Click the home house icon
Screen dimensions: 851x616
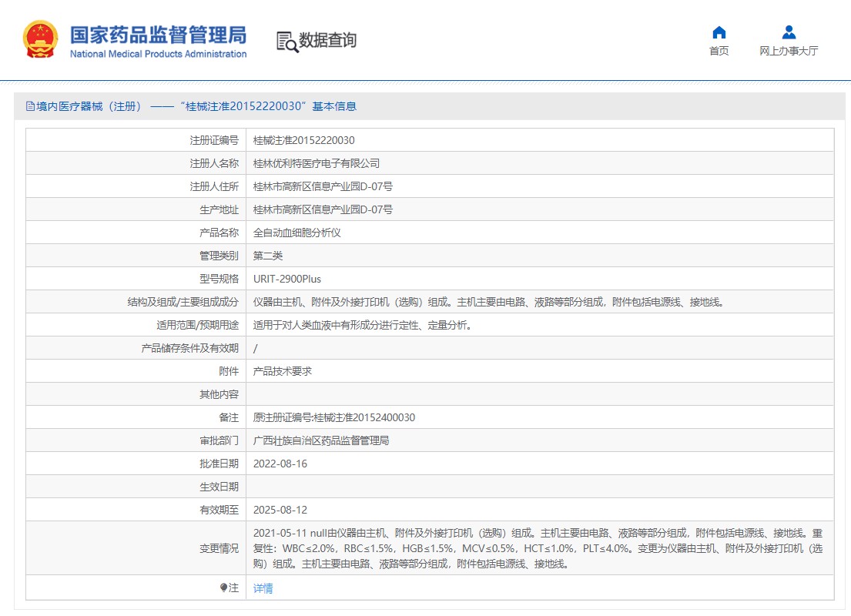719,32
